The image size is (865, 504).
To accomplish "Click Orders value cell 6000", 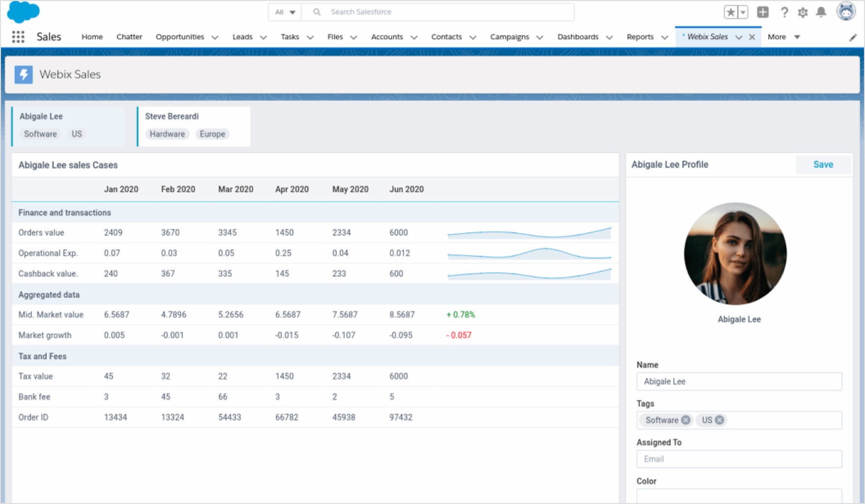I will pyautogui.click(x=399, y=233).
